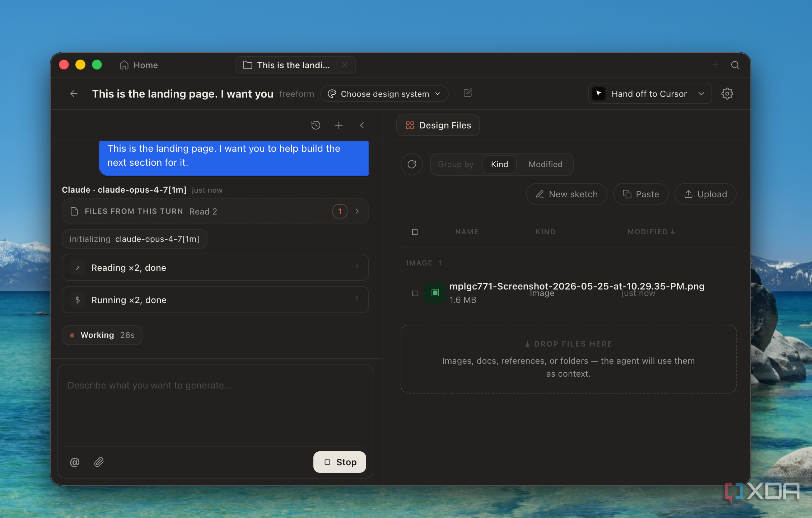The height and width of the screenshot is (518, 812).
Task: Click the green image file icon
Action: pyautogui.click(x=435, y=293)
